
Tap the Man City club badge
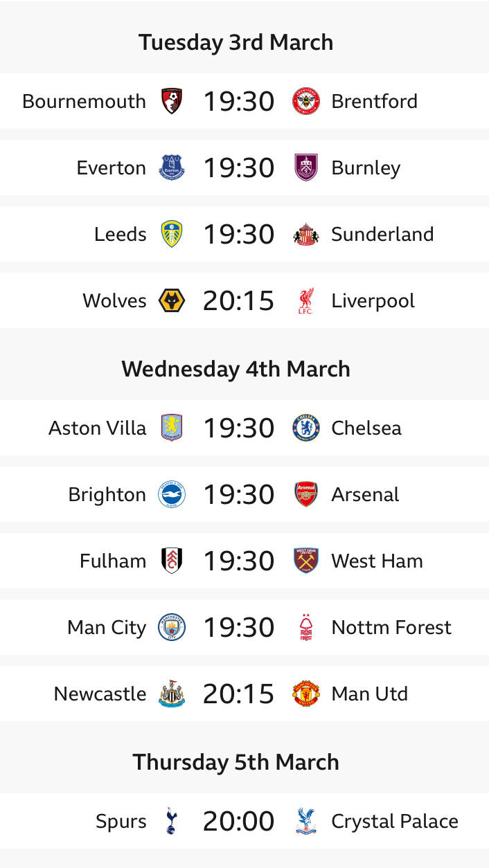(x=171, y=627)
